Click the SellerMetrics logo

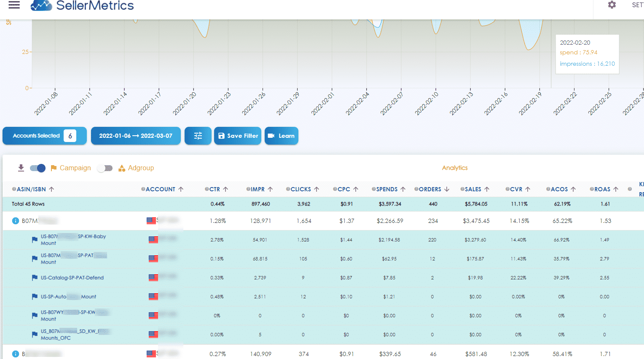point(81,5)
